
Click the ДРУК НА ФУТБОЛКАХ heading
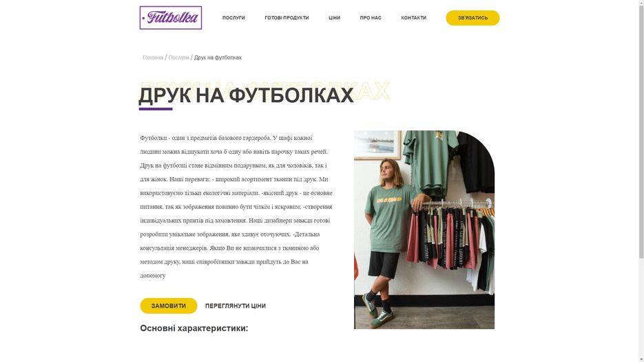pyautogui.click(x=246, y=95)
